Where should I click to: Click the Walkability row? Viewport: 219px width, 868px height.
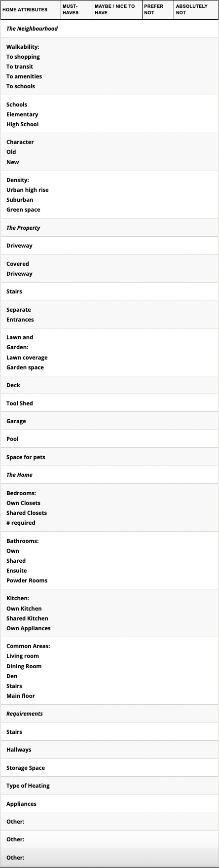109,66
